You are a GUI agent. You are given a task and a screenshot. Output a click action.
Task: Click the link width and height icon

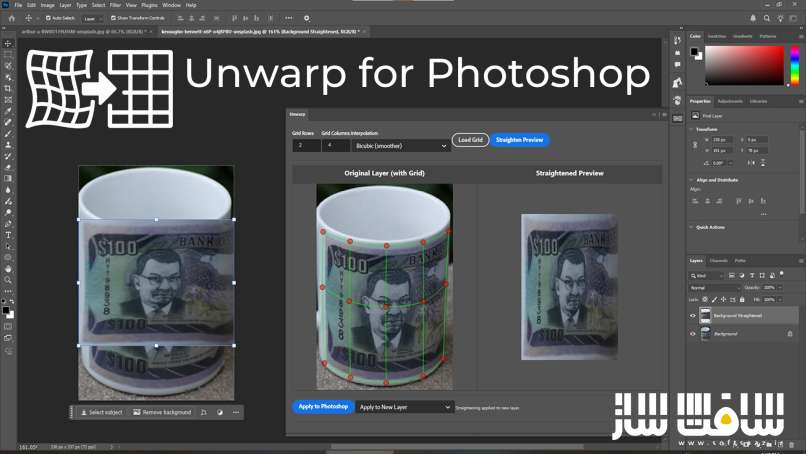(x=695, y=145)
